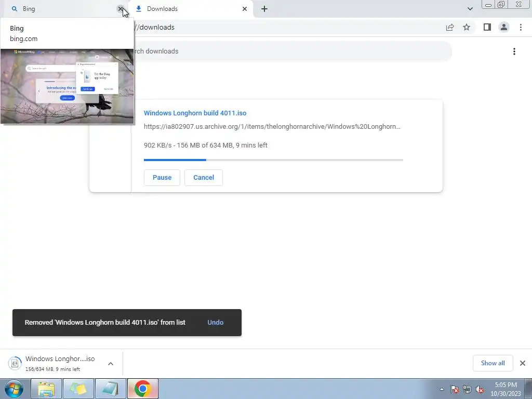
Task: Open the clock showing 5:05 PM
Action: click(506, 389)
